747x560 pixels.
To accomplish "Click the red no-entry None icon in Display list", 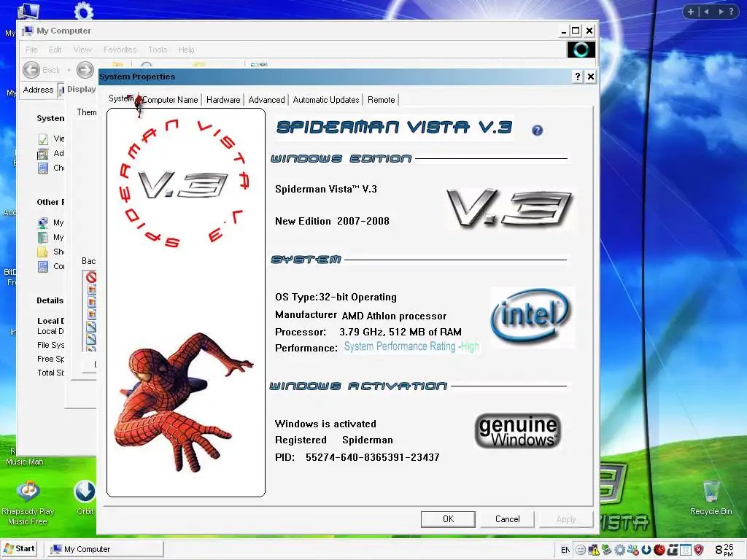I will 91,276.
